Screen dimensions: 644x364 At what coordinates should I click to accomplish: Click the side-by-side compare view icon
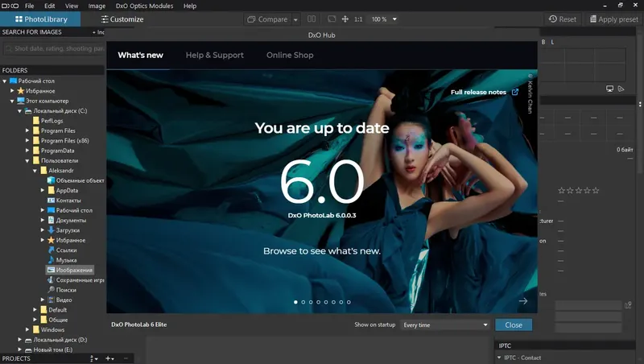coord(312,19)
